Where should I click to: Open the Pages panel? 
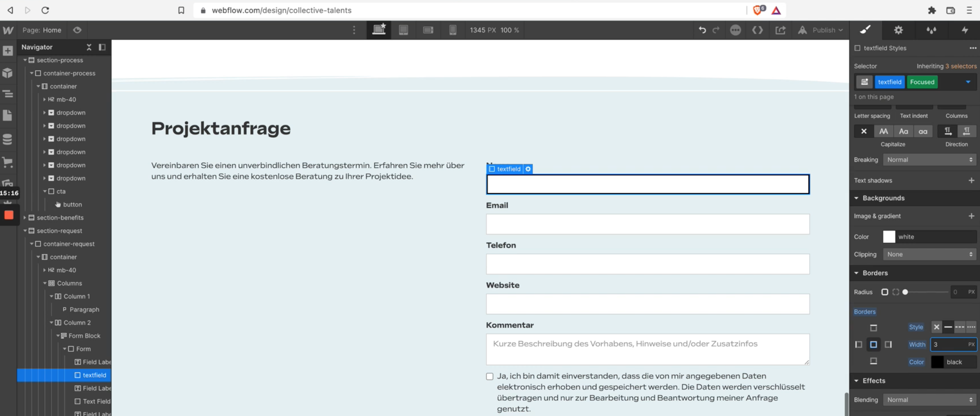[8, 115]
